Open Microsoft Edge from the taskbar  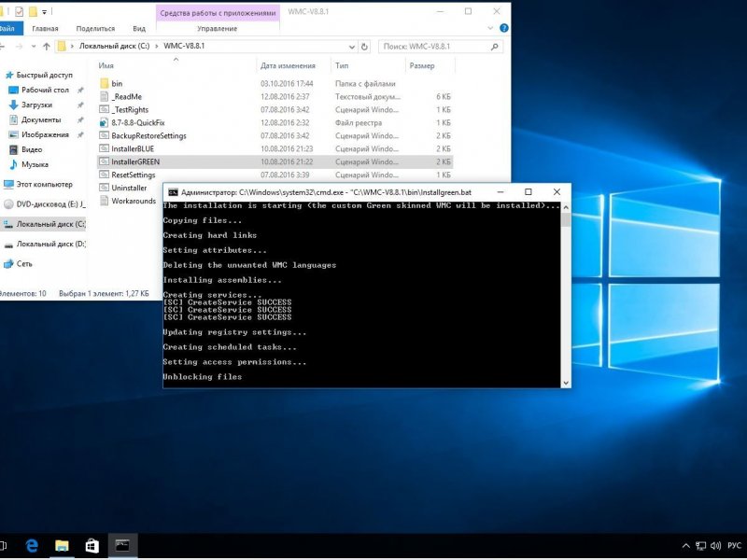(32, 546)
